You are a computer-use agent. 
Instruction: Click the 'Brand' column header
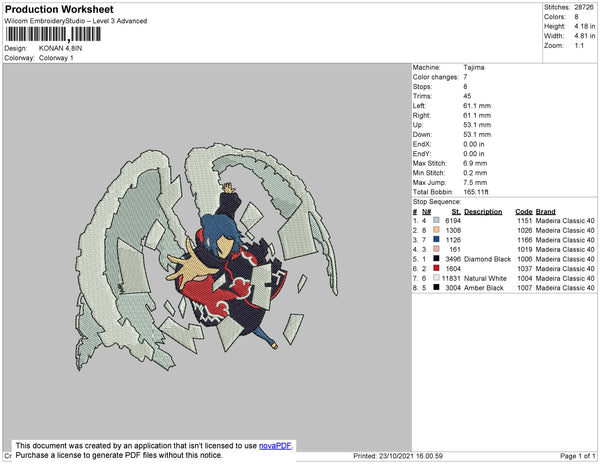point(546,212)
